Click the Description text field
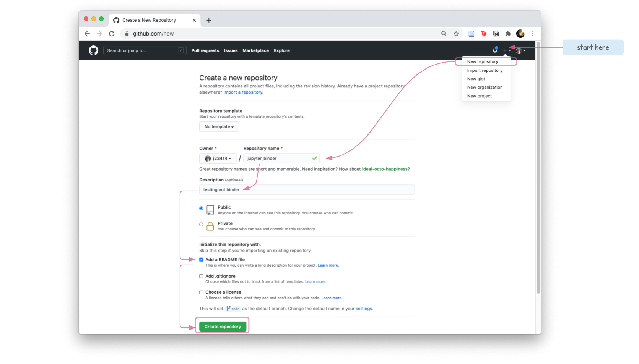This screenshot has width=639, height=364. (307, 190)
